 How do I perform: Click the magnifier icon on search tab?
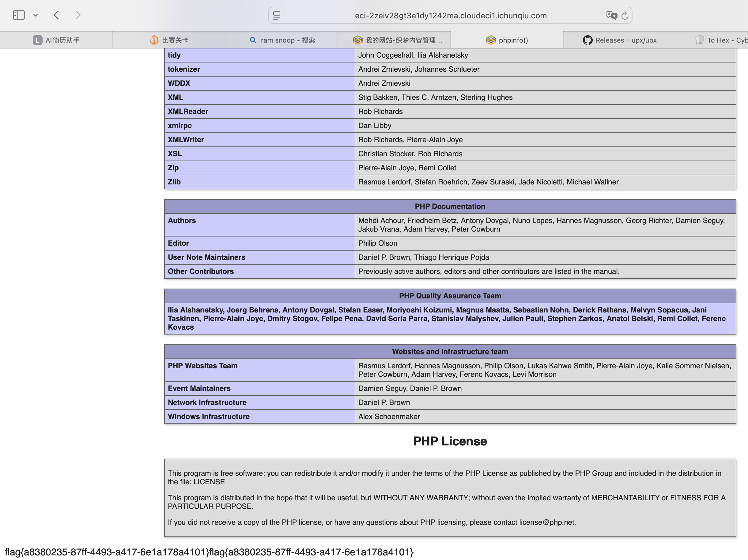pos(253,40)
